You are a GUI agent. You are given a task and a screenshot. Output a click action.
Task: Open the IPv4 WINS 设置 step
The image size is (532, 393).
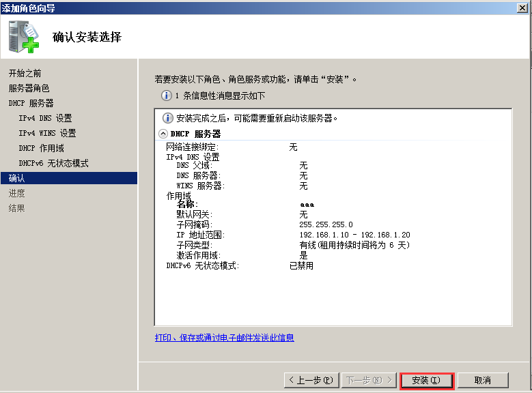pyautogui.click(x=47, y=133)
